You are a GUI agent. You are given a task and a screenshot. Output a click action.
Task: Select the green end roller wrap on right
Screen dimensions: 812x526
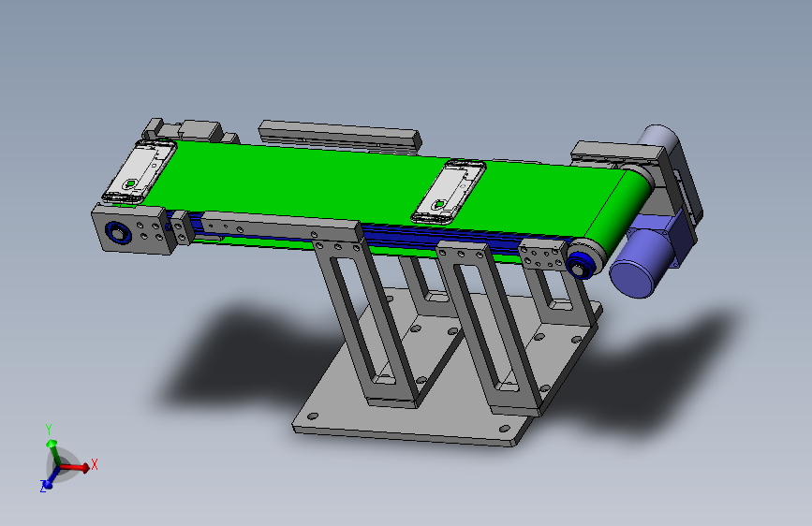(620, 208)
